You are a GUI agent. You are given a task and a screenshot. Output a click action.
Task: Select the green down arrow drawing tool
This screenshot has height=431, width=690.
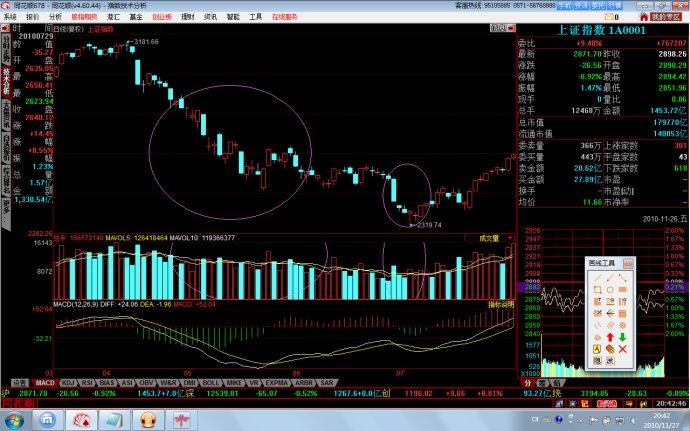(x=622, y=336)
